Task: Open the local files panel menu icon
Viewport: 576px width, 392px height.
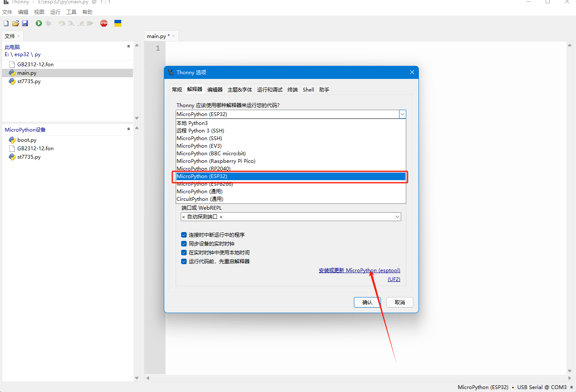Action: click(x=128, y=46)
